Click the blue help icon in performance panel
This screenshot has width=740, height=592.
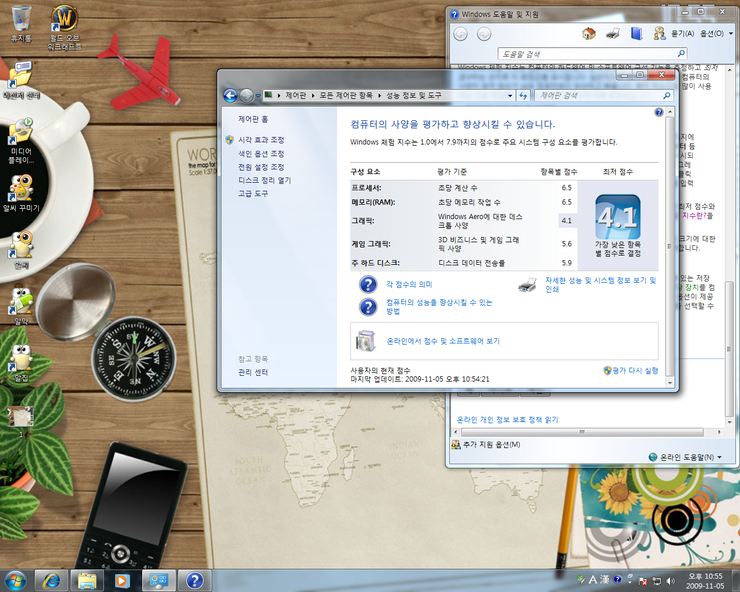pyautogui.click(x=659, y=112)
